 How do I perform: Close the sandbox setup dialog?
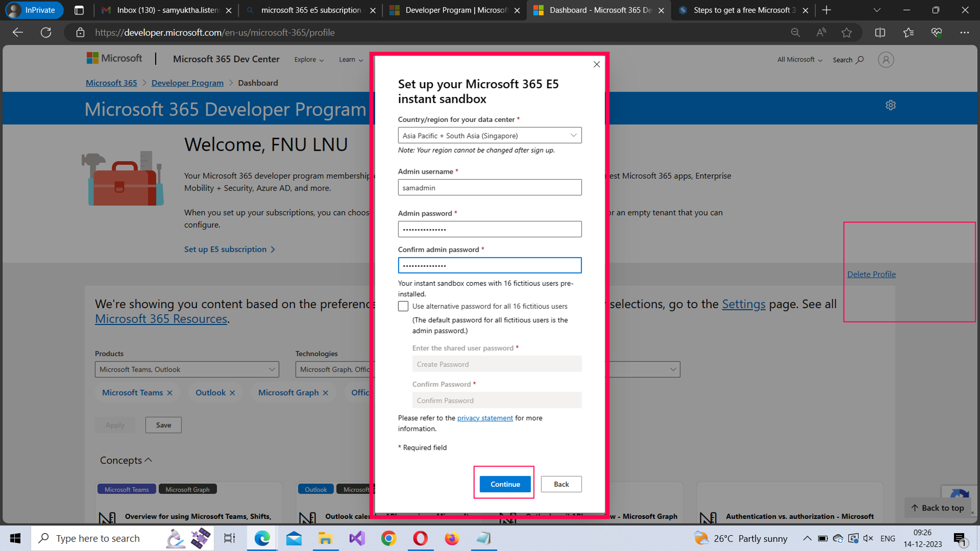coord(597,64)
